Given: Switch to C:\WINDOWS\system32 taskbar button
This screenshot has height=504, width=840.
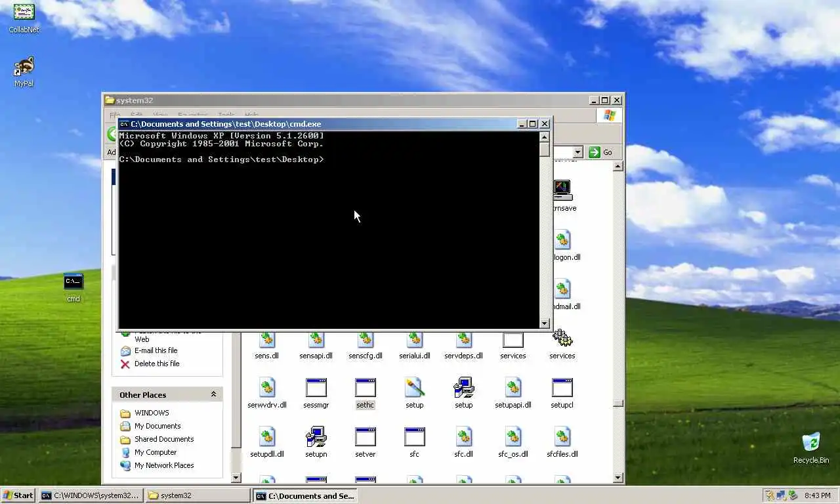Looking at the screenshot, I should pos(91,495).
